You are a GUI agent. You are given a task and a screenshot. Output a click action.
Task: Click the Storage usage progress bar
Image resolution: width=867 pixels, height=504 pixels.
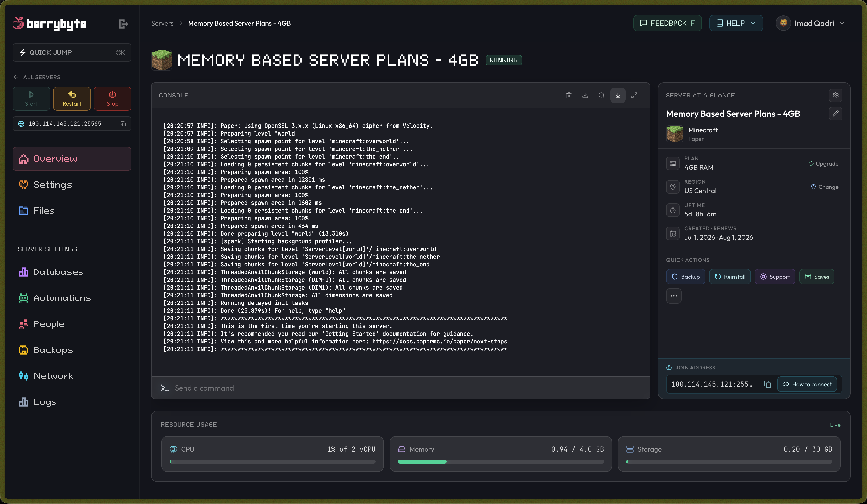[x=729, y=462]
